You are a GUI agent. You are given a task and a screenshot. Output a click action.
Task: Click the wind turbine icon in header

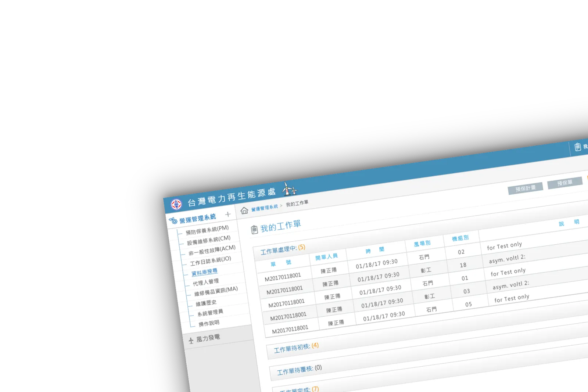(x=290, y=189)
